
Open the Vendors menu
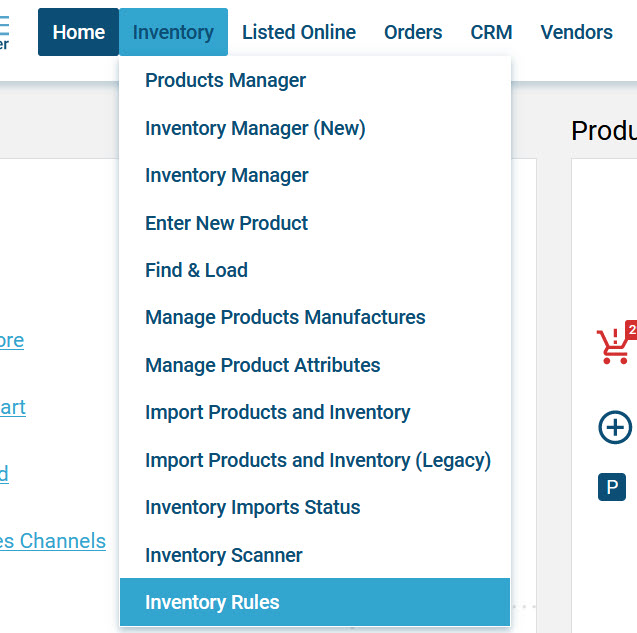tap(576, 32)
